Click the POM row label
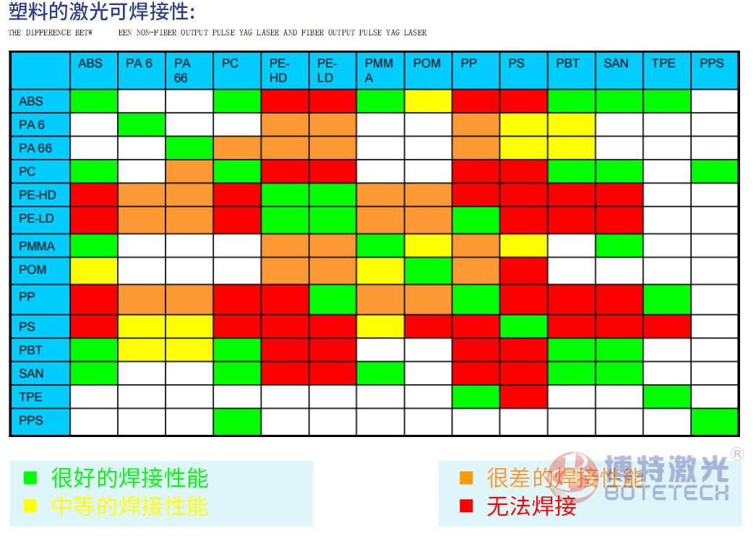 tap(40, 269)
